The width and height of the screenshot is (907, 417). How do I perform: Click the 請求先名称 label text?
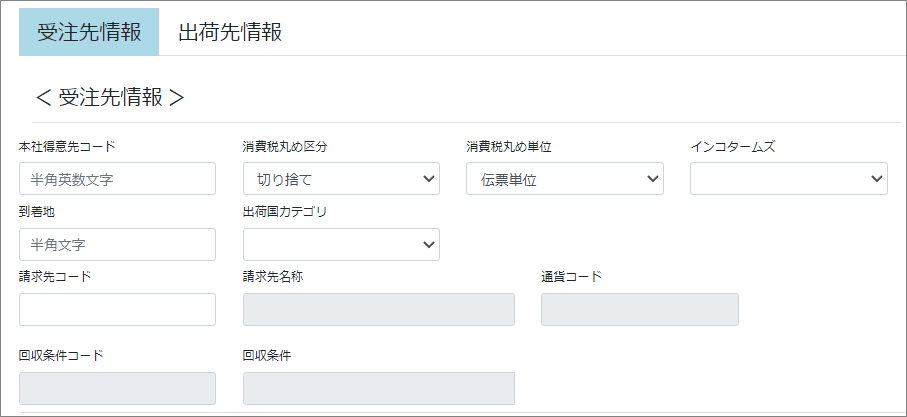pyautogui.click(x=273, y=277)
